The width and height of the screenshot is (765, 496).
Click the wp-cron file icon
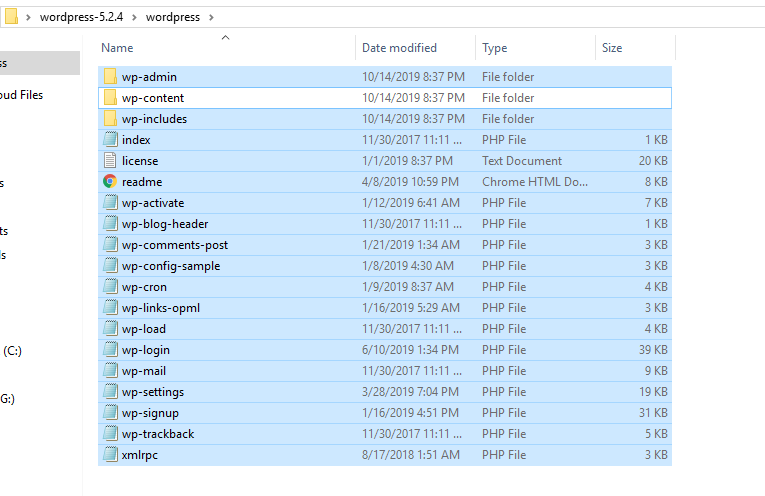(110, 286)
